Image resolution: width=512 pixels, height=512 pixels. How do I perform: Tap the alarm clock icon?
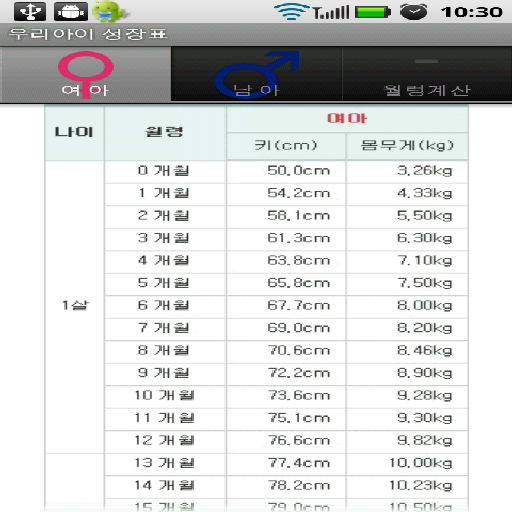[413, 12]
